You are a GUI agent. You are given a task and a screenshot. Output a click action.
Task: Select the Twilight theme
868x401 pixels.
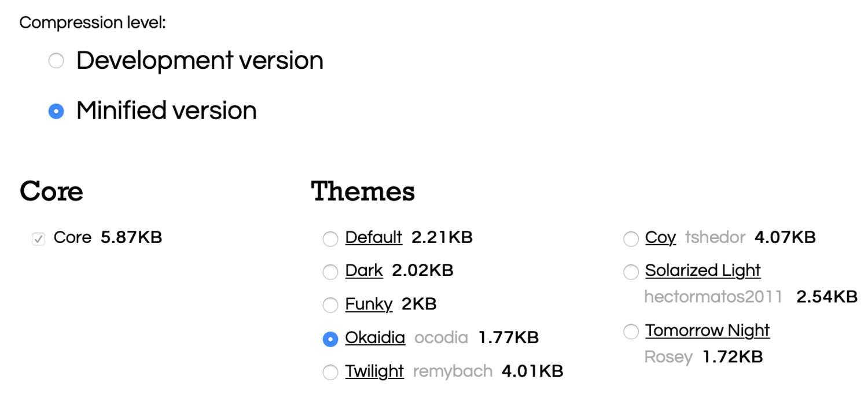click(x=330, y=371)
